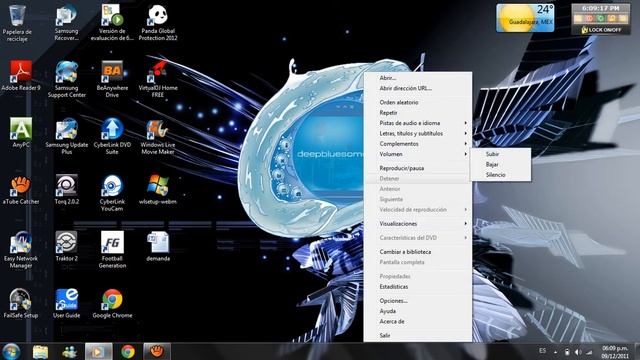
Task: Click the volume speaker tray icon
Action: point(578,352)
